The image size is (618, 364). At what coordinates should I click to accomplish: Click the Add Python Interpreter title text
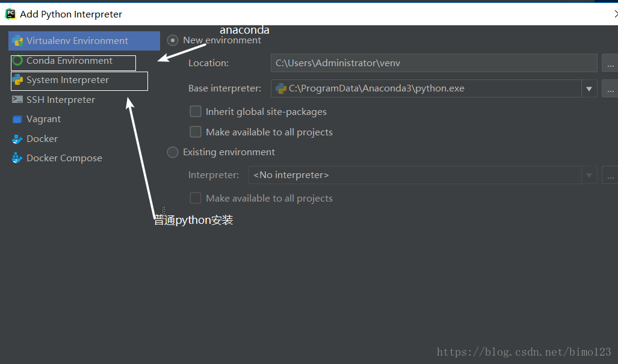coord(71,14)
